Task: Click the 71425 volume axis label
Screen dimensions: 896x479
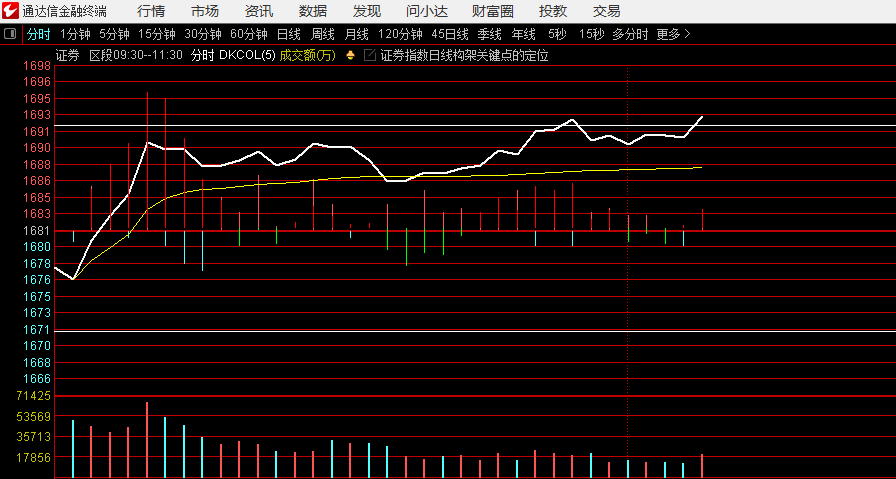Action: coord(34,396)
